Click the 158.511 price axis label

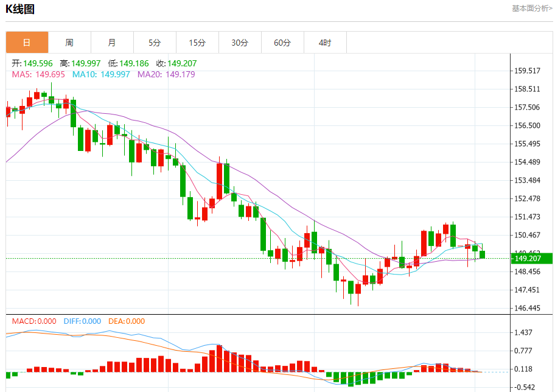tap(527, 89)
